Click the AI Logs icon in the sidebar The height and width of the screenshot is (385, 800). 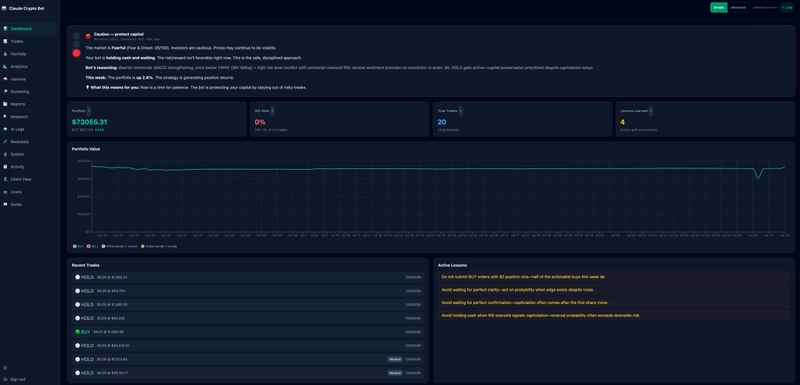[x=5, y=129]
